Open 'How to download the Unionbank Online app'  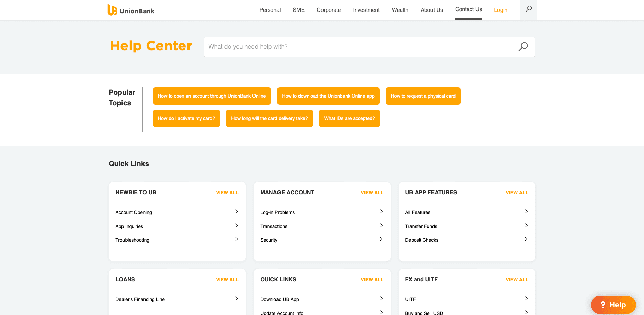click(328, 96)
